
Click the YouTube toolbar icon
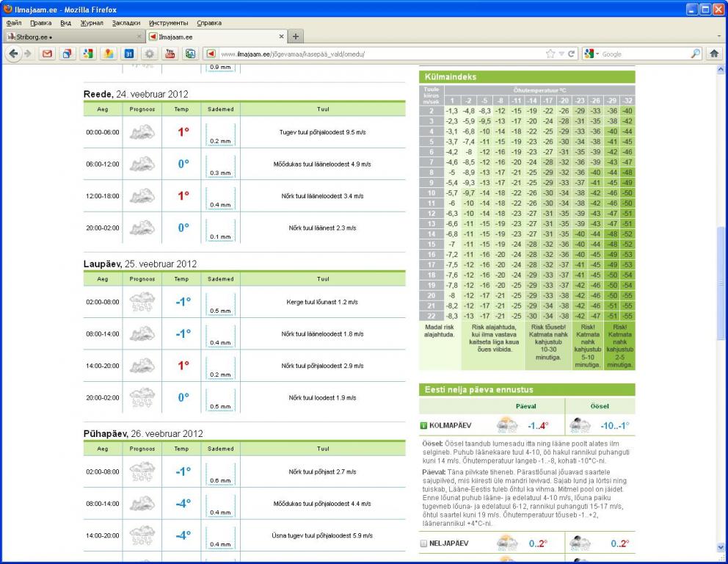(170, 54)
